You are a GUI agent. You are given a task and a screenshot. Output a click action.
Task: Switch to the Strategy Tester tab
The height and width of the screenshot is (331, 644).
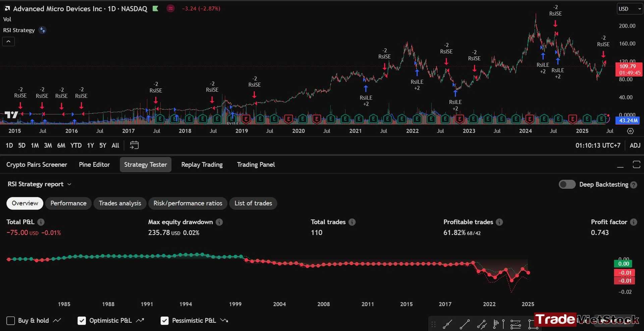coord(146,165)
